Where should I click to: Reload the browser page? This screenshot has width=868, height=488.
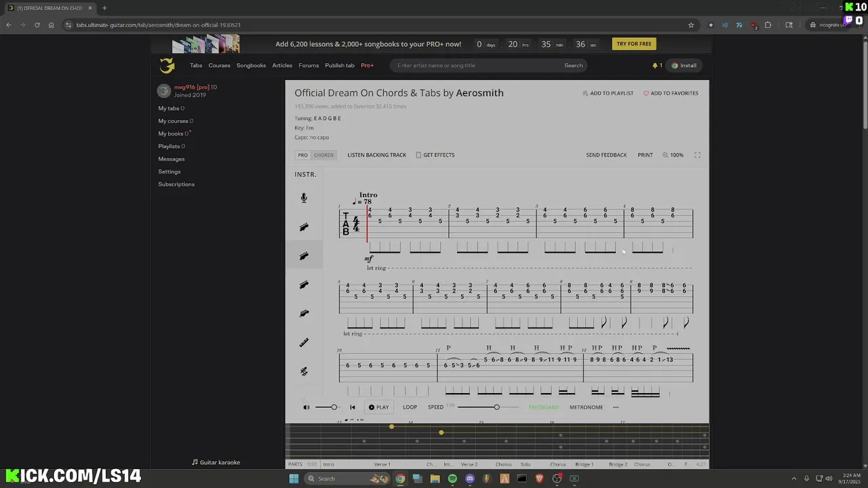37,25
